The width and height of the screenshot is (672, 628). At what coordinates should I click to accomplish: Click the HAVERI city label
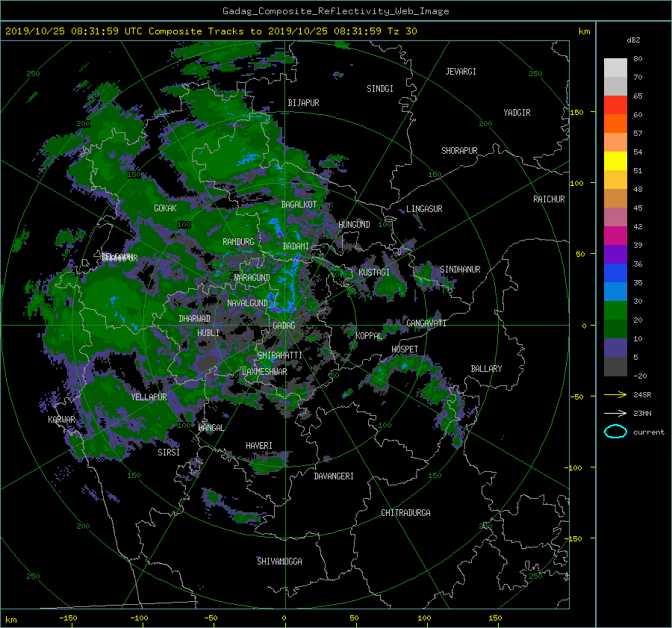coord(259,446)
